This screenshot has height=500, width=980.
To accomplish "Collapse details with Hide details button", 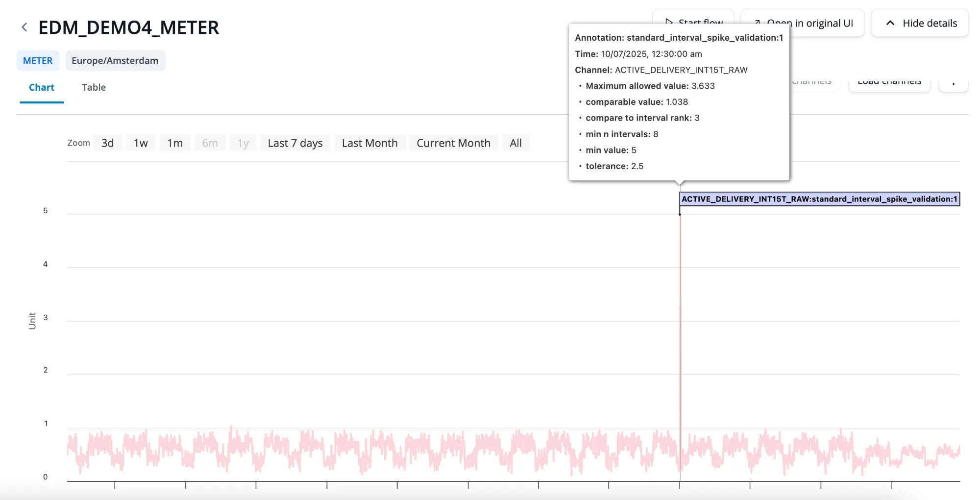I will 920,23.
